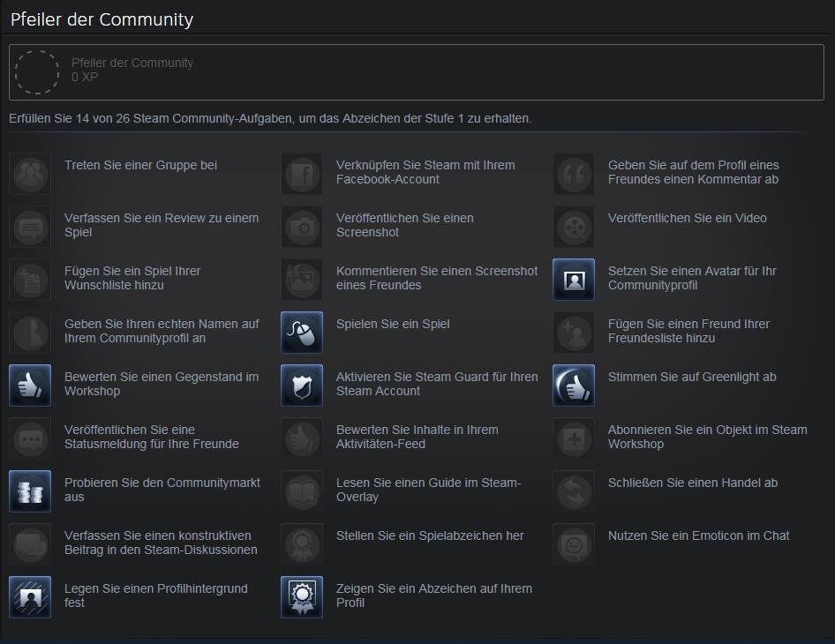The image size is (835, 644).
Task: Click the film reel video icon
Action: coord(574,227)
